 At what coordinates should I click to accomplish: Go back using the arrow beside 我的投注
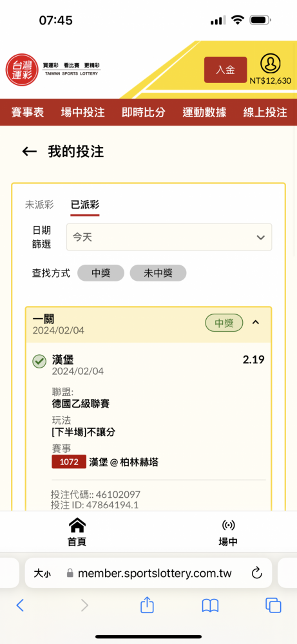tap(29, 151)
